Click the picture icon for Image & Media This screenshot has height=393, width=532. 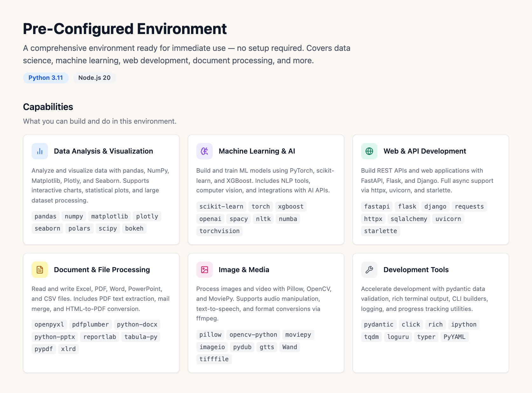tap(204, 270)
